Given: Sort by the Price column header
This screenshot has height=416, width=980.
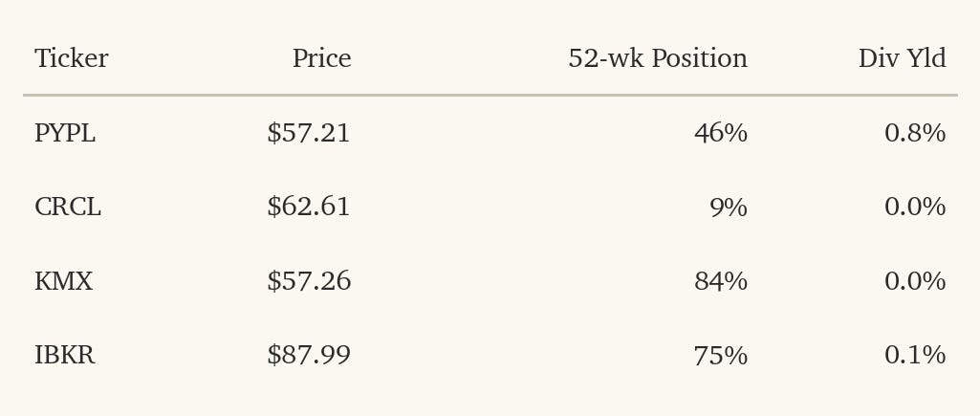Looking at the screenshot, I should point(322,58).
